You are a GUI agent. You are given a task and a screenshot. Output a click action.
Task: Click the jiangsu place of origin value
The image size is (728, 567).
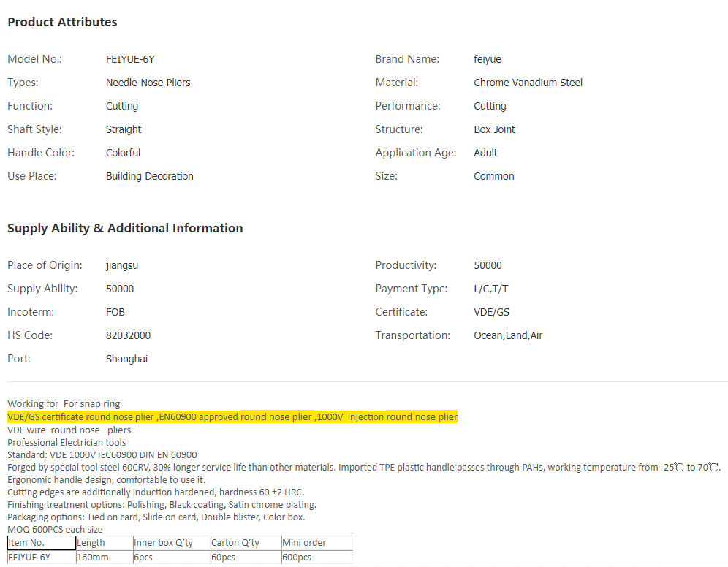[x=122, y=265]
